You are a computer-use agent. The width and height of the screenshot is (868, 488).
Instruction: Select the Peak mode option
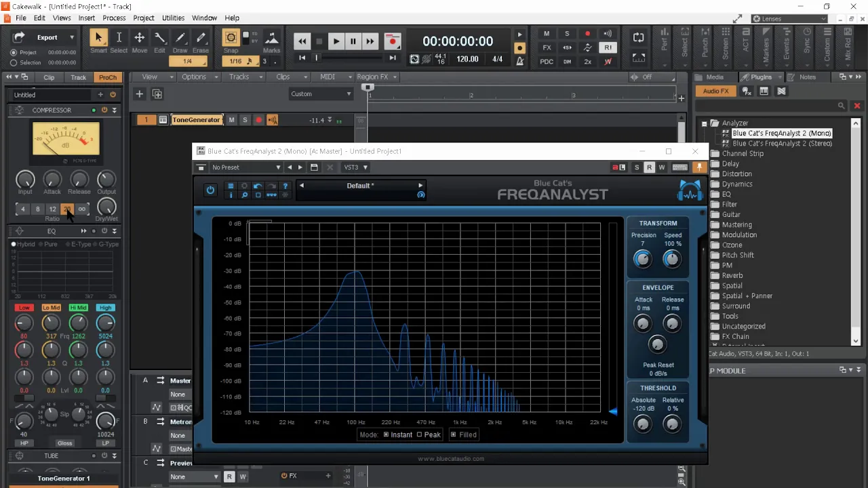[429, 435]
